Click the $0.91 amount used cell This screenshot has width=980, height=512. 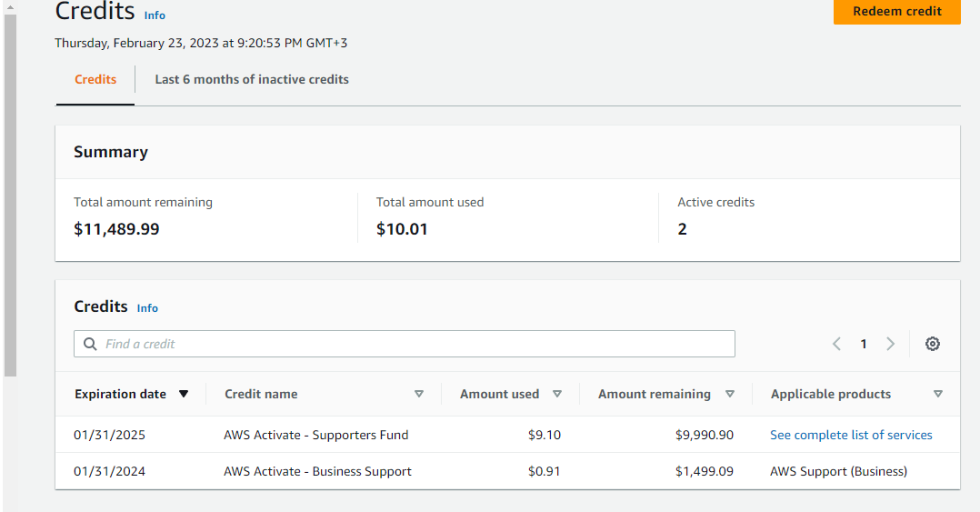(545, 471)
